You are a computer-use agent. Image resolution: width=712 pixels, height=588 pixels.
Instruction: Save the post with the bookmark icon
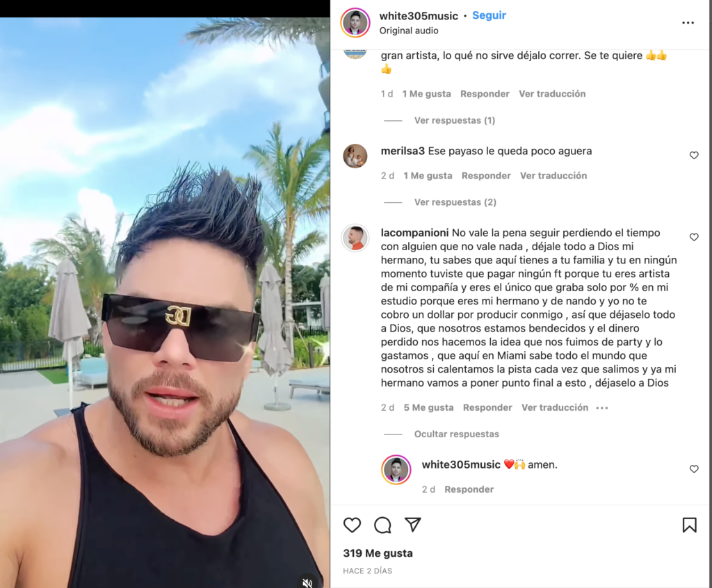(689, 525)
